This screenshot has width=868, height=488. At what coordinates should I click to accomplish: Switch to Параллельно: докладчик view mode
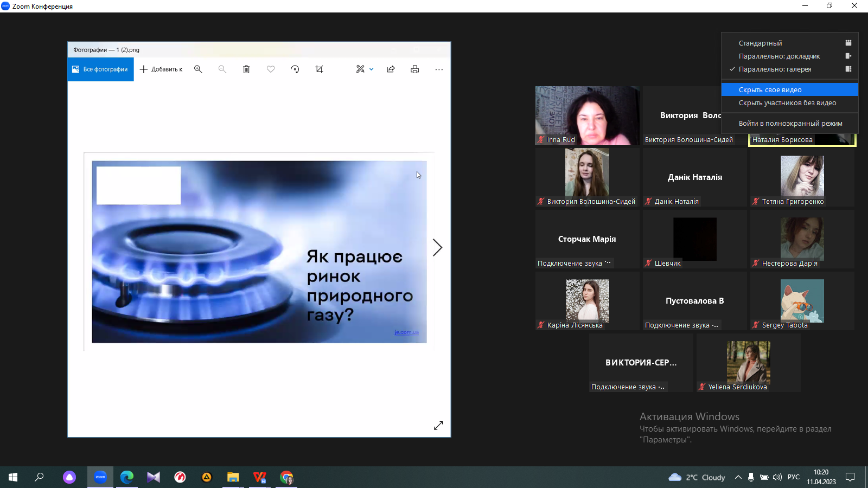pyautogui.click(x=779, y=56)
